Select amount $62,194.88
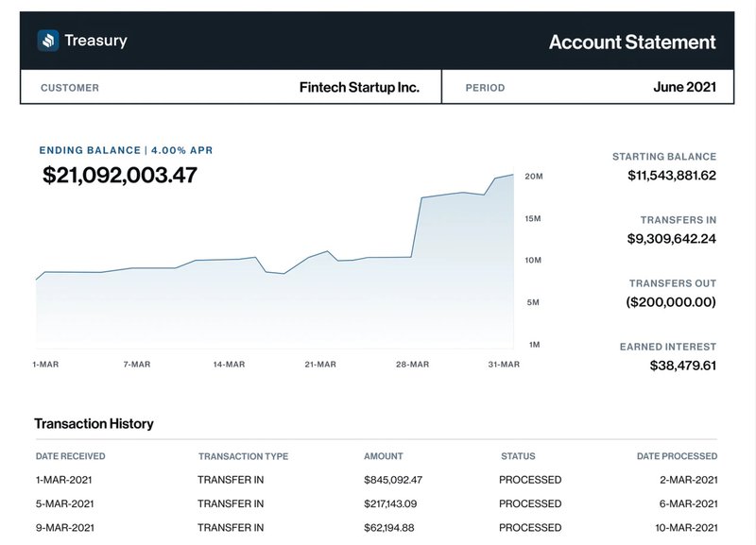Viewport: 756px width, 545px height. click(389, 528)
